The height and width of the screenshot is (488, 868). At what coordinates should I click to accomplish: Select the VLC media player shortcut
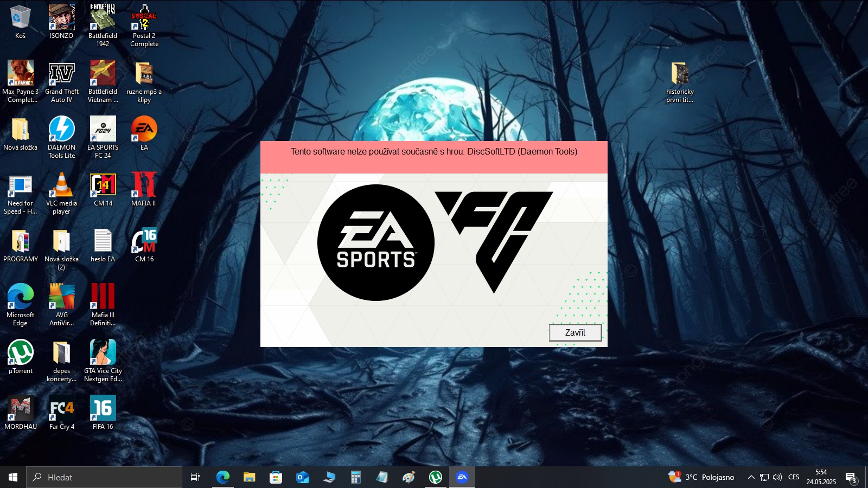[x=61, y=194]
